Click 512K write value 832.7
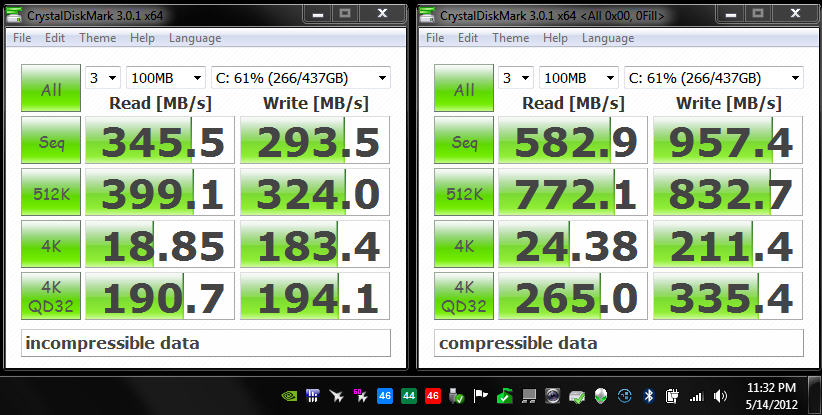822x415 pixels. point(728,192)
